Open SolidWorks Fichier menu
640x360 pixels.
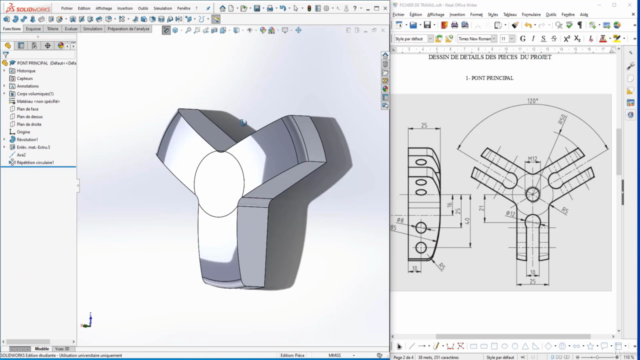click(x=67, y=8)
